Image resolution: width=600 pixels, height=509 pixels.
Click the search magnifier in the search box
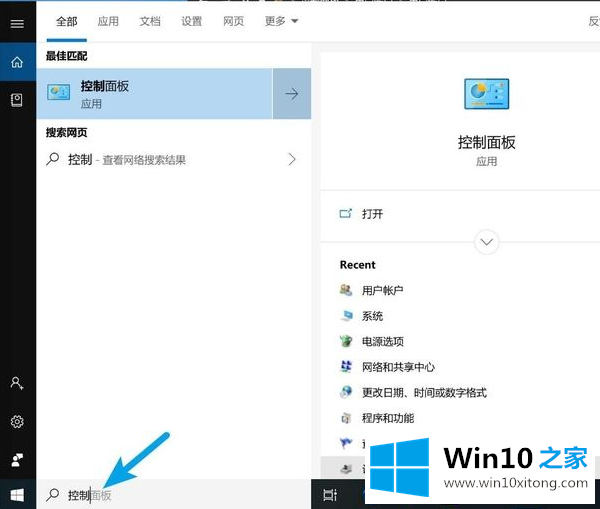pos(52,495)
